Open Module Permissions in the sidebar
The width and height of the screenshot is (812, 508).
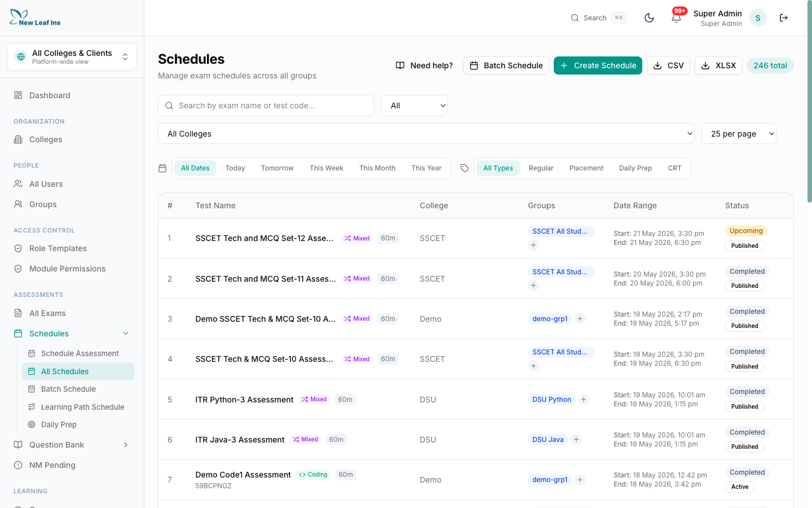(x=72, y=269)
